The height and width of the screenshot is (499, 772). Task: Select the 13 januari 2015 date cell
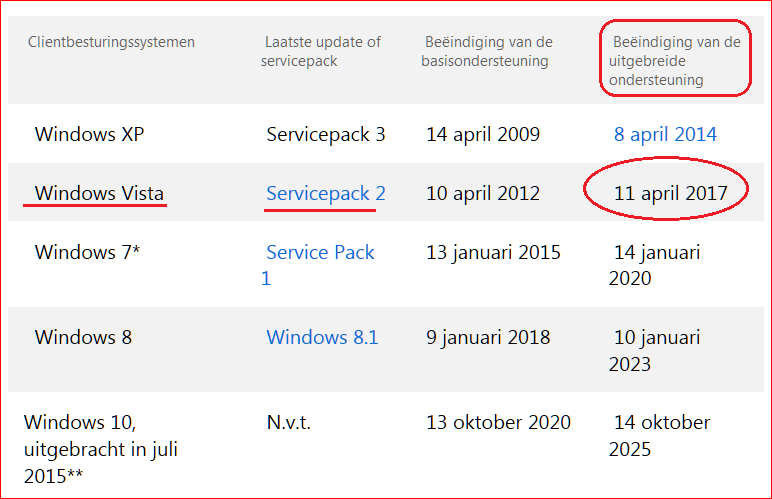(x=493, y=252)
